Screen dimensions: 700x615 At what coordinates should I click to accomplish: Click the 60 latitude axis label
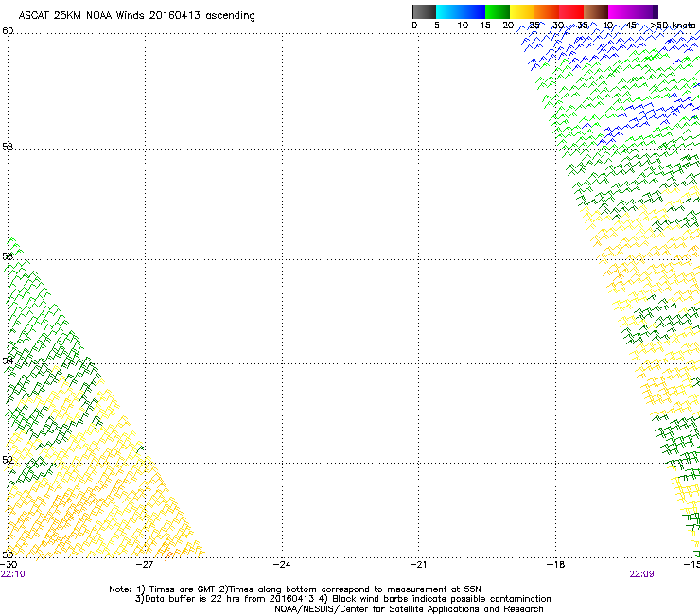[x=8, y=31]
